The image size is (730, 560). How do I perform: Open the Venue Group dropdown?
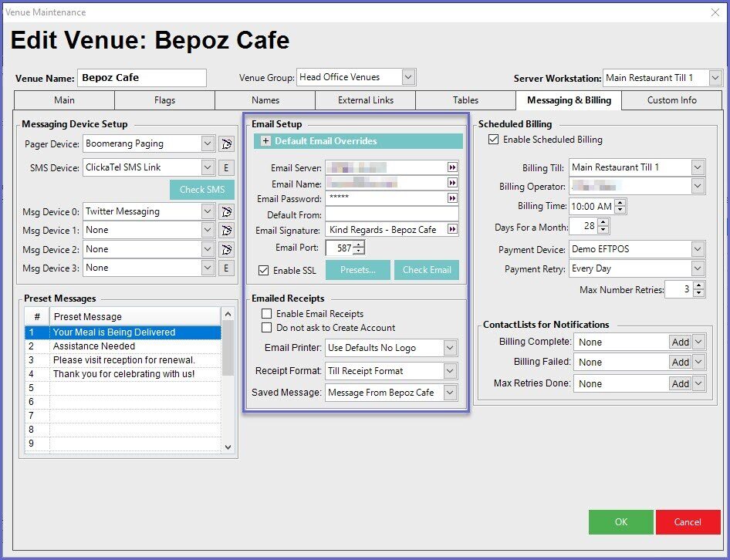(408, 77)
